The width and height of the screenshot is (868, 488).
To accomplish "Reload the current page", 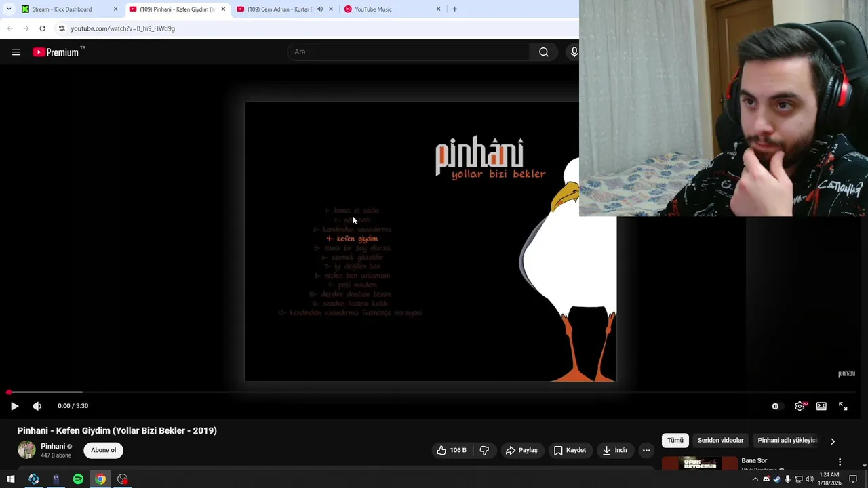I will 42,28.
